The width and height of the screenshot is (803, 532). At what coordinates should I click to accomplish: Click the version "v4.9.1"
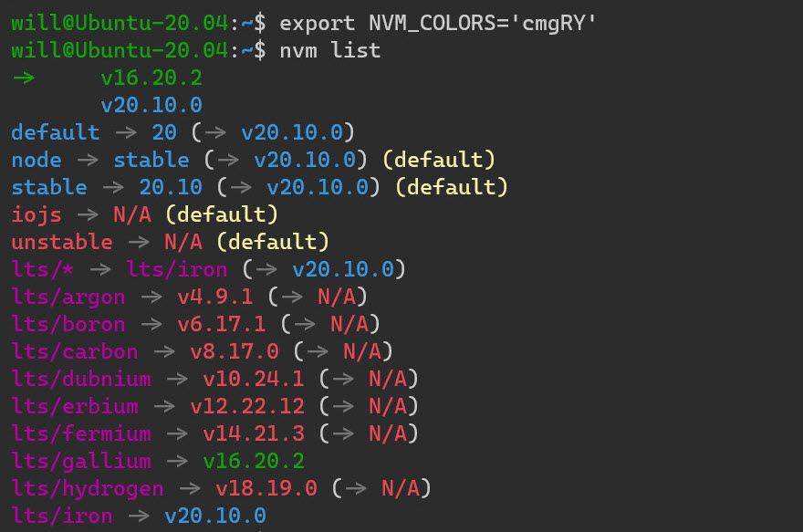click(x=215, y=297)
